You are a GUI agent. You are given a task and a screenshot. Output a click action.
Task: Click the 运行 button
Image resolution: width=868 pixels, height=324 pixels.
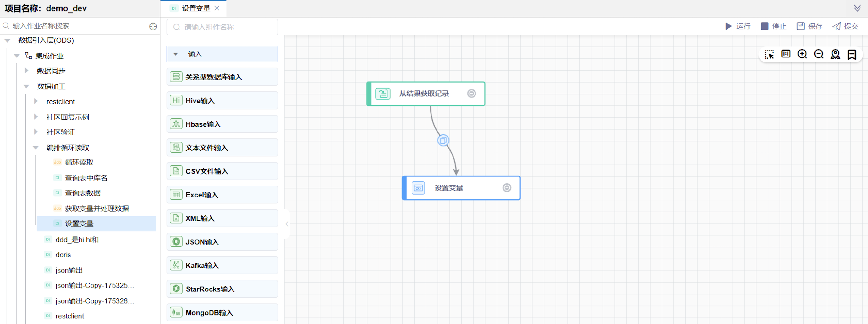coord(738,26)
